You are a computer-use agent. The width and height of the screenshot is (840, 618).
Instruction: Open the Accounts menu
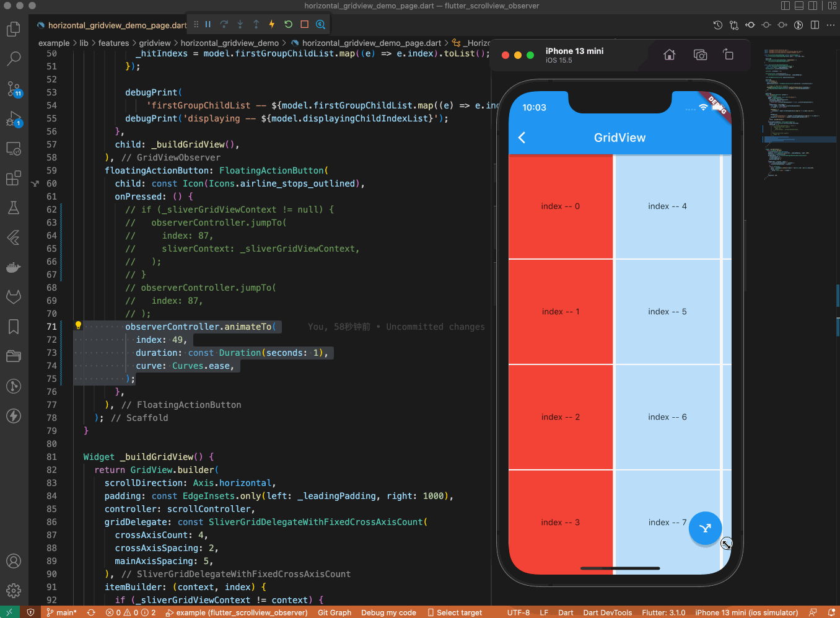[14, 561]
